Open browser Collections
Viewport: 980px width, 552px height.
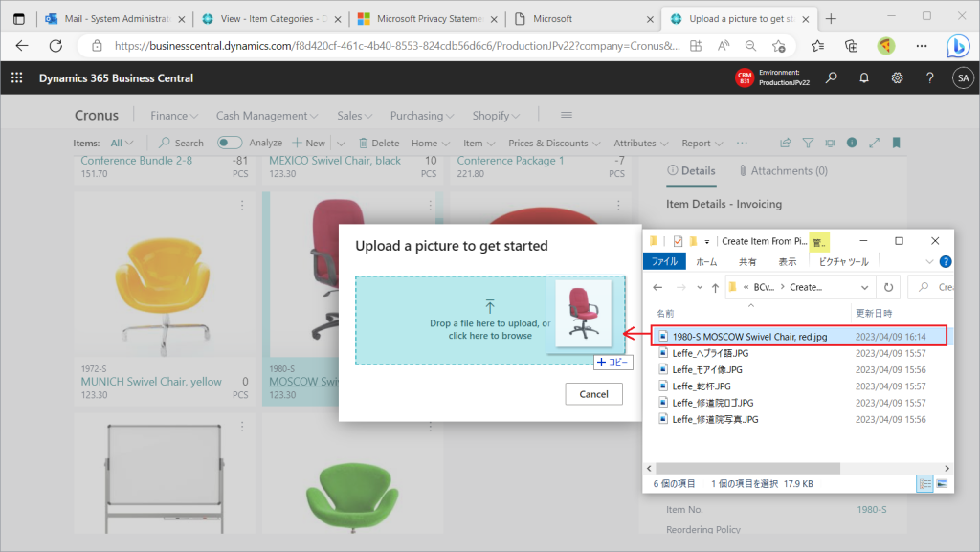[851, 46]
